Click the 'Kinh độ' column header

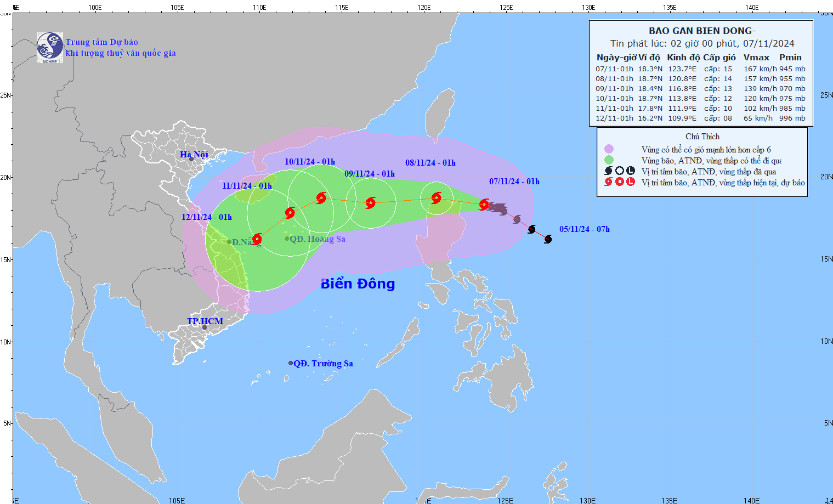tap(683, 58)
